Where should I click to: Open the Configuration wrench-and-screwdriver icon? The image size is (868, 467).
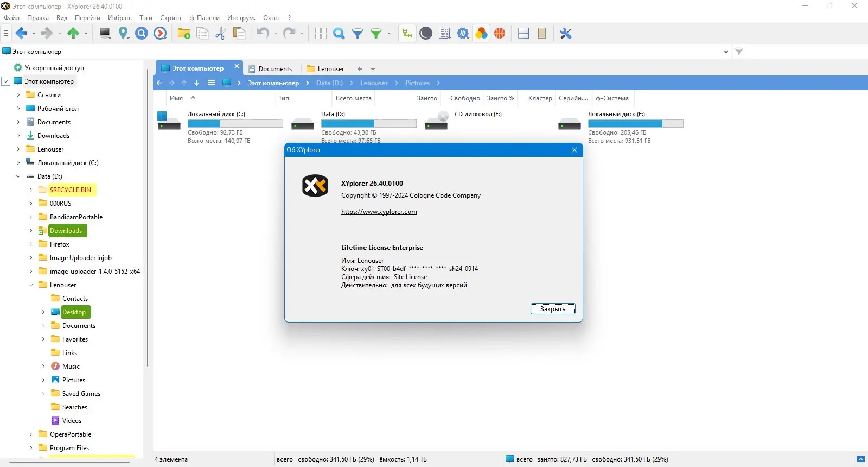(566, 34)
